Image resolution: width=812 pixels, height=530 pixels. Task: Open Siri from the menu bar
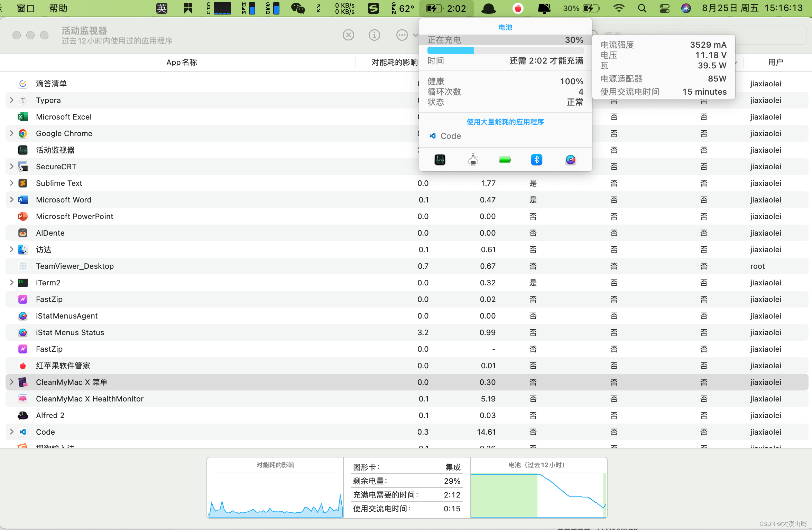[686, 8]
